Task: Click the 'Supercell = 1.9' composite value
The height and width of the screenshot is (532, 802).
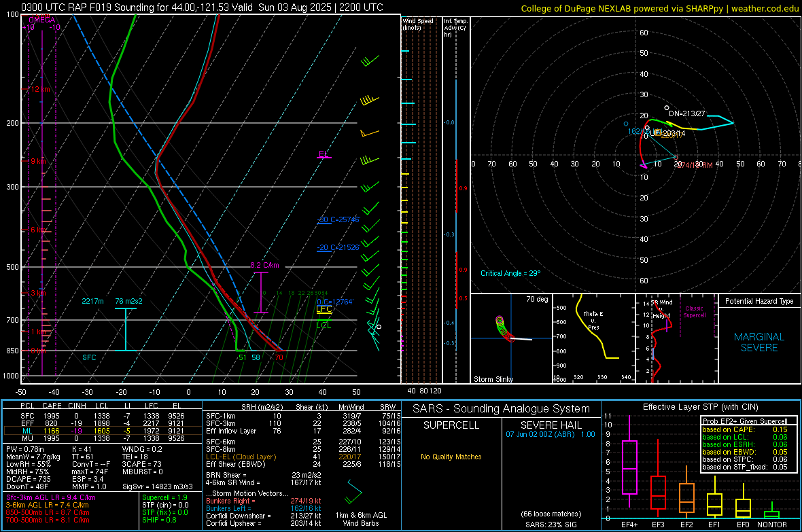Action: 164,497
